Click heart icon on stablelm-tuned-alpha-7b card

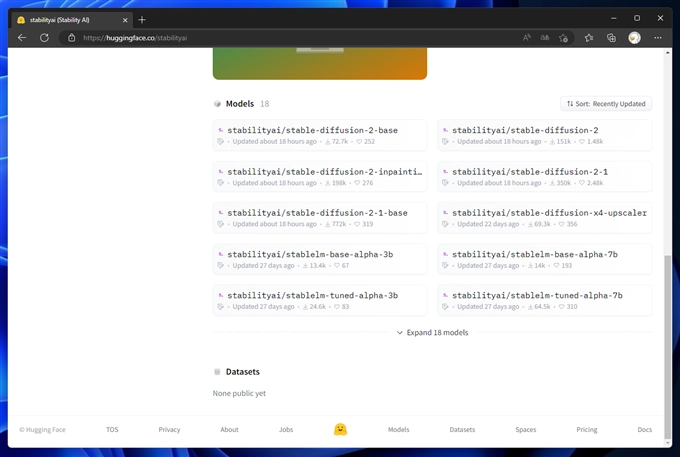(561, 307)
